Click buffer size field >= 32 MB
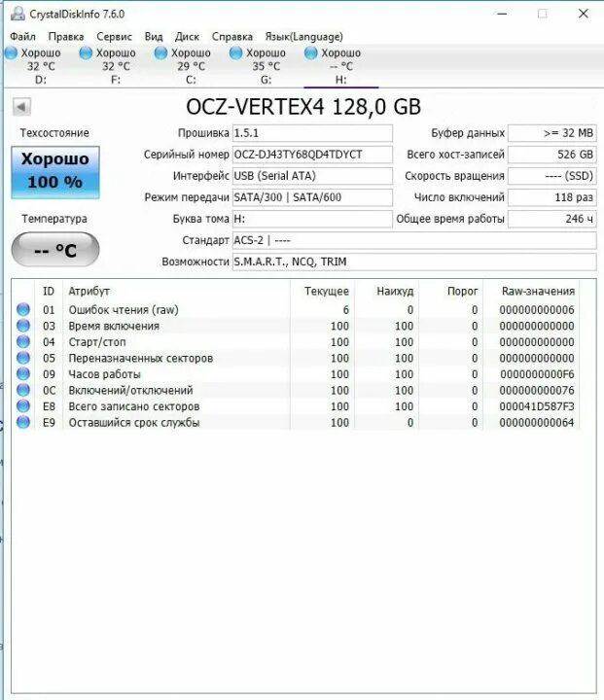 [x=552, y=133]
